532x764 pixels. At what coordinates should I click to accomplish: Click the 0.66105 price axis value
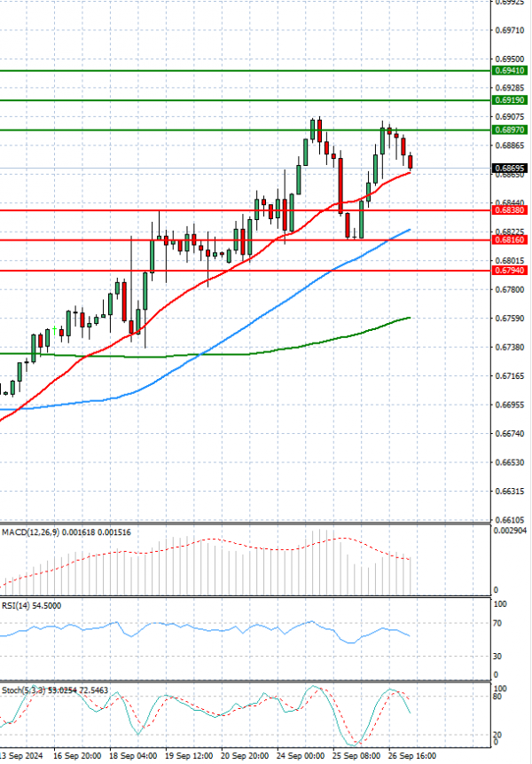click(510, 520)
